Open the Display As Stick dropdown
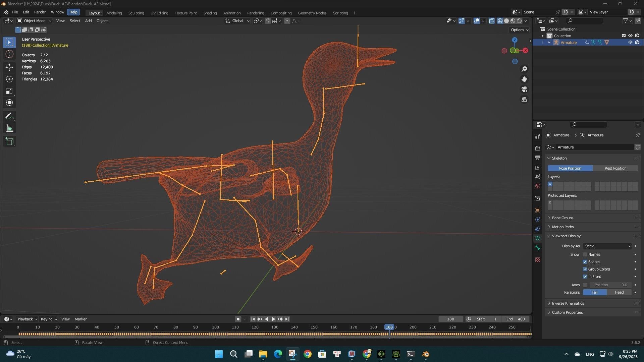This screenshot has height=362, width=644. (x=607, y=246)
